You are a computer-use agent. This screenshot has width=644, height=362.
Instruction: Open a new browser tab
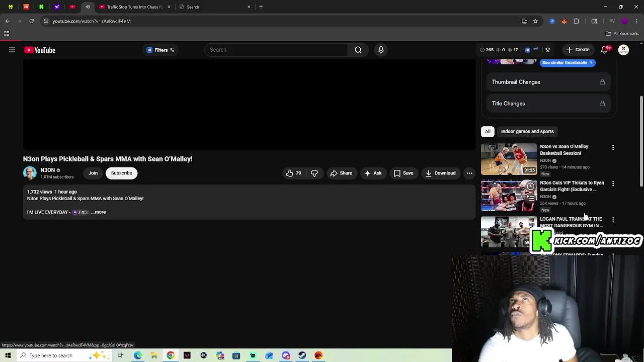coord(261,7)
